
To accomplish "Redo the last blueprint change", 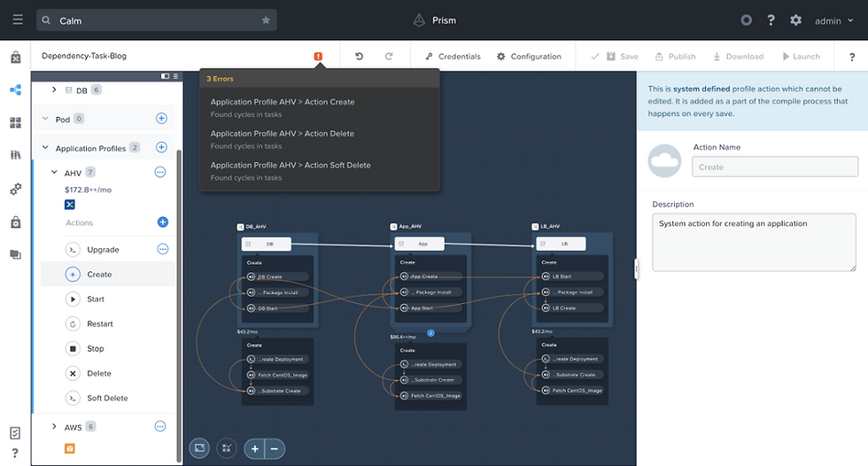I will pos(389,57).
